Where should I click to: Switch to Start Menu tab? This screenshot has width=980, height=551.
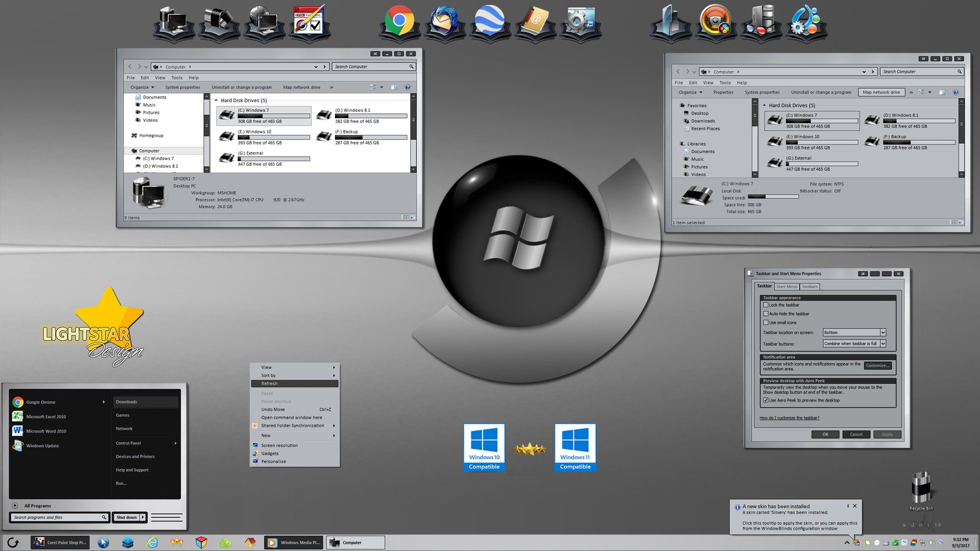787,287
